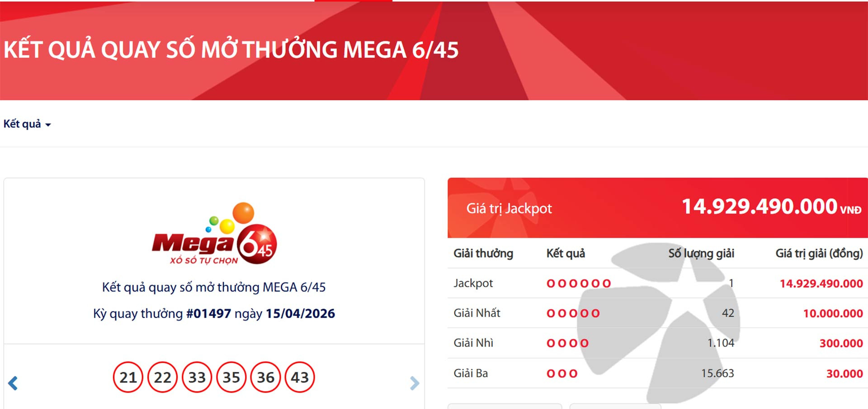This screenshot has height=409, width=868.
Task: Click the Jackpot row's six red circles
Action: [x=579, y=283]
